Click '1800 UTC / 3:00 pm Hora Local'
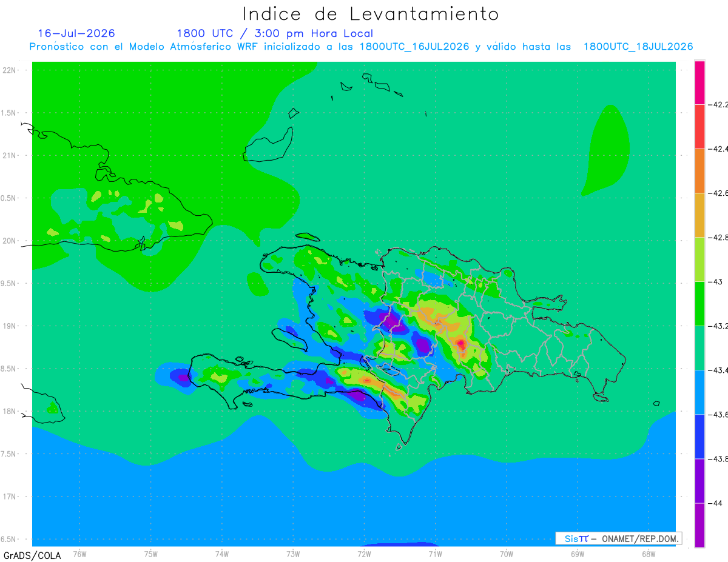The width and height of the screenshot is (728, 562). (275, 33)
